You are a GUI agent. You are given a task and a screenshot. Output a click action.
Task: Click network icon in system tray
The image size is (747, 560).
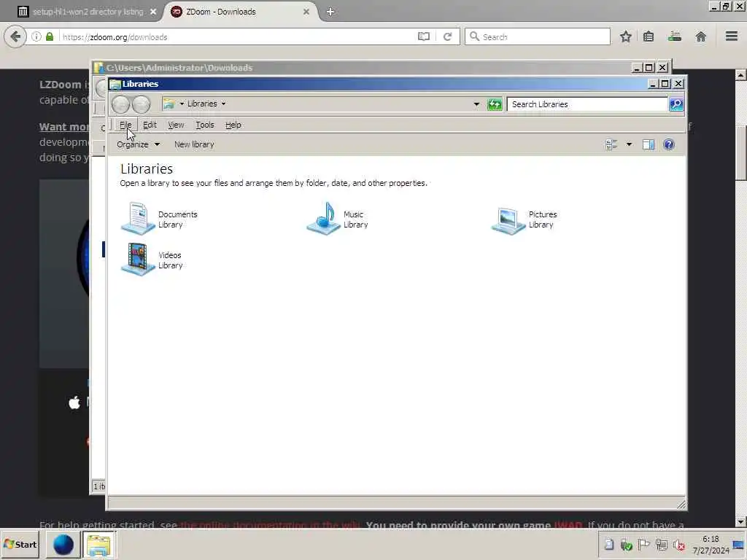click(x=661, y=544)
